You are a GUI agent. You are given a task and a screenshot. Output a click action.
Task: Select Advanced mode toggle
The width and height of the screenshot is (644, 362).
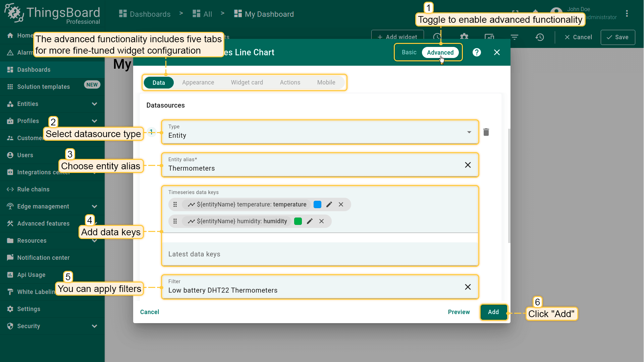[x=440, y=52]
